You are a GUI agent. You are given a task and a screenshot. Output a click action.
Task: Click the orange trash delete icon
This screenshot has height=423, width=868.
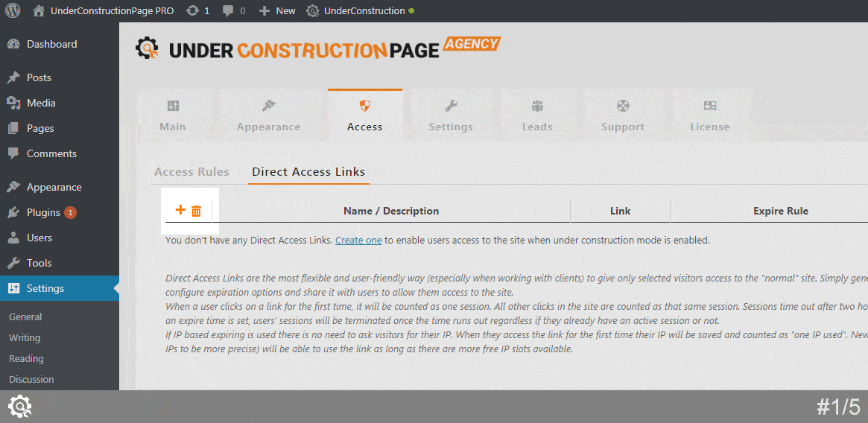tap(196, 211)
